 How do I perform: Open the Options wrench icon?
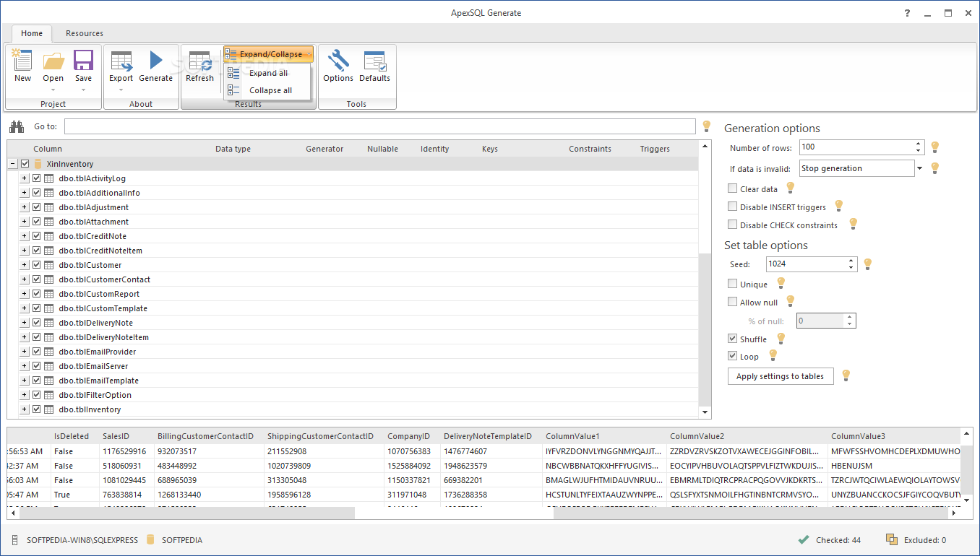[338, 60]
